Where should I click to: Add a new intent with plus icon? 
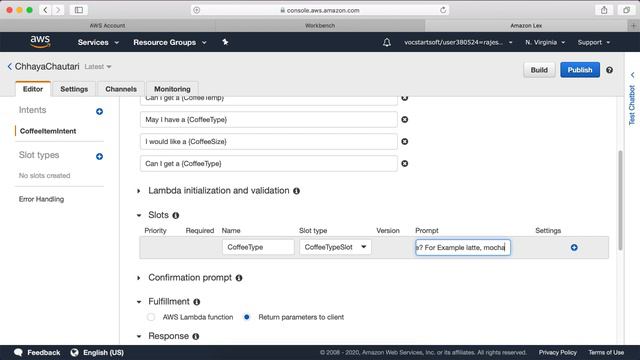[x=99, y=111]
